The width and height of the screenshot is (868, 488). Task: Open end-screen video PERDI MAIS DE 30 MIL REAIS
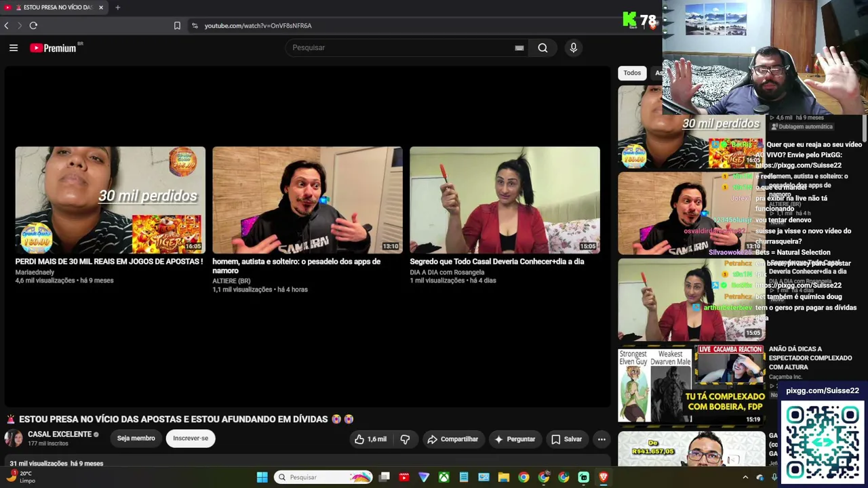111,200
